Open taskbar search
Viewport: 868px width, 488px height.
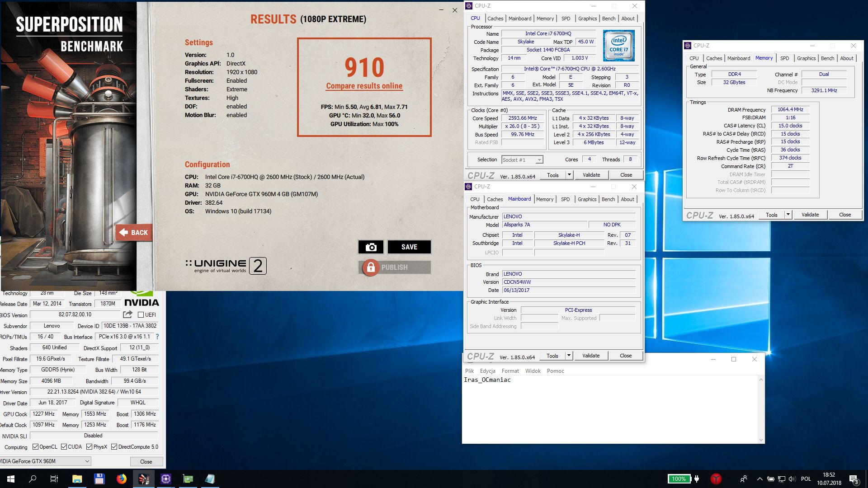point(33,479)
